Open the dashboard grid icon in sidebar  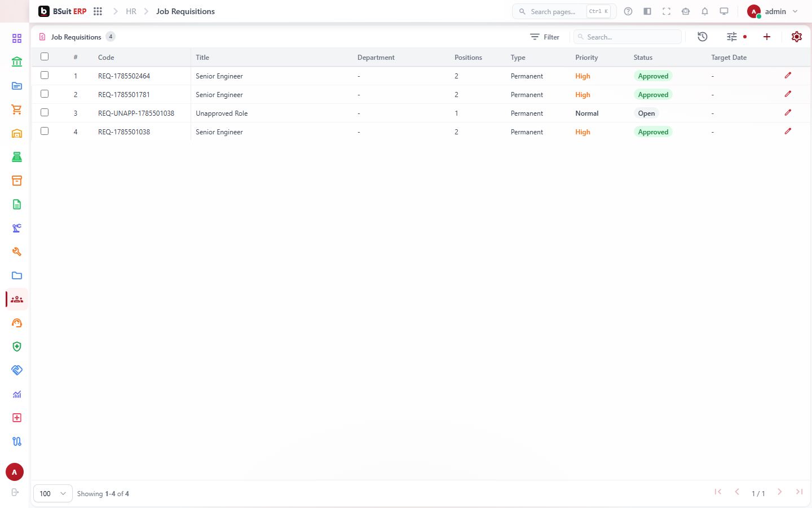point(17,38)
